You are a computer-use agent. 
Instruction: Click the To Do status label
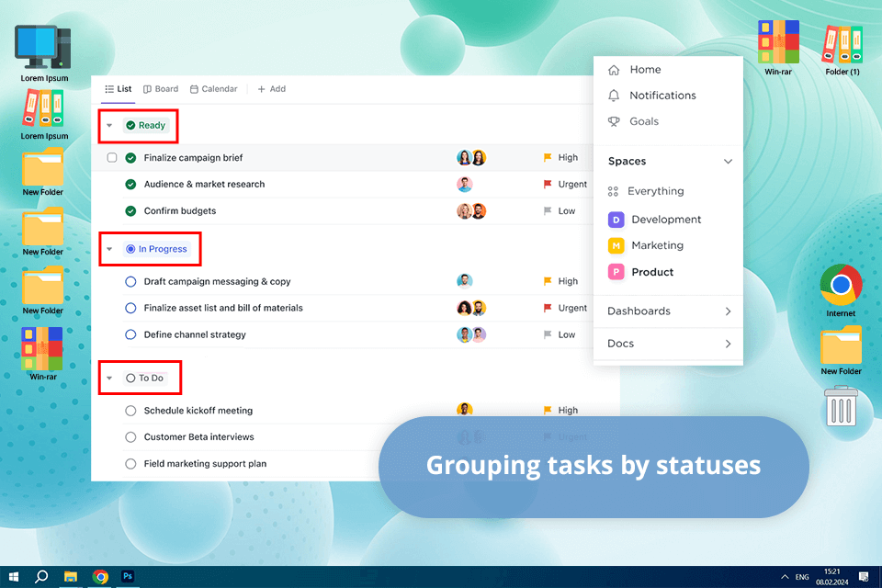[145, 379]
